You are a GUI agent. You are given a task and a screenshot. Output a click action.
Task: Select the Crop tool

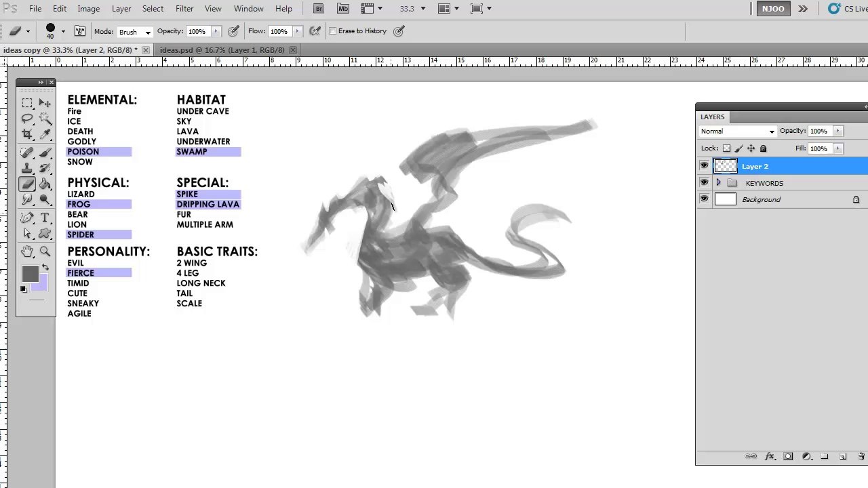[27, 134]
